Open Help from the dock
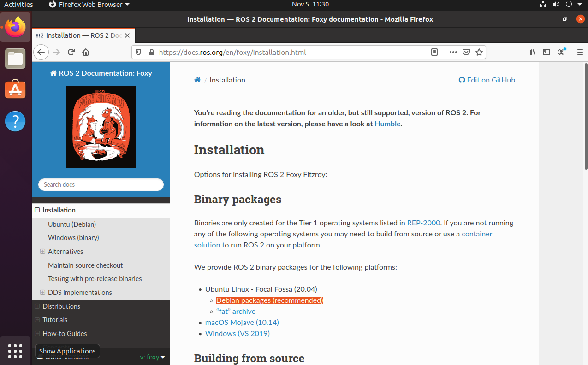 pos(16,121)
